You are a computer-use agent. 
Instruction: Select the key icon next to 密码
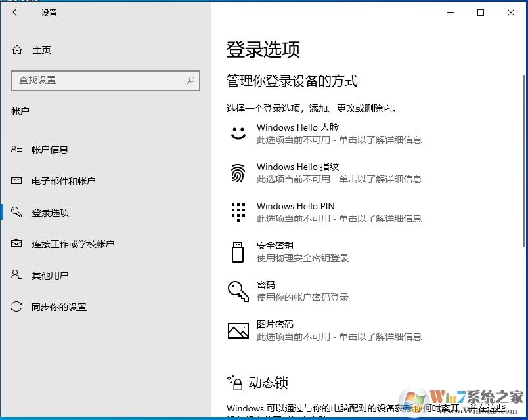click(238, 291)
